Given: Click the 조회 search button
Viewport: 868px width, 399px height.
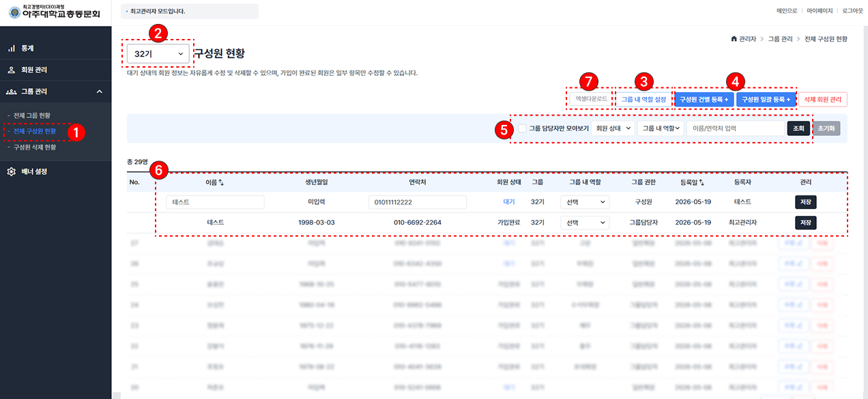Looking at the screenshot, I should 798,128.
